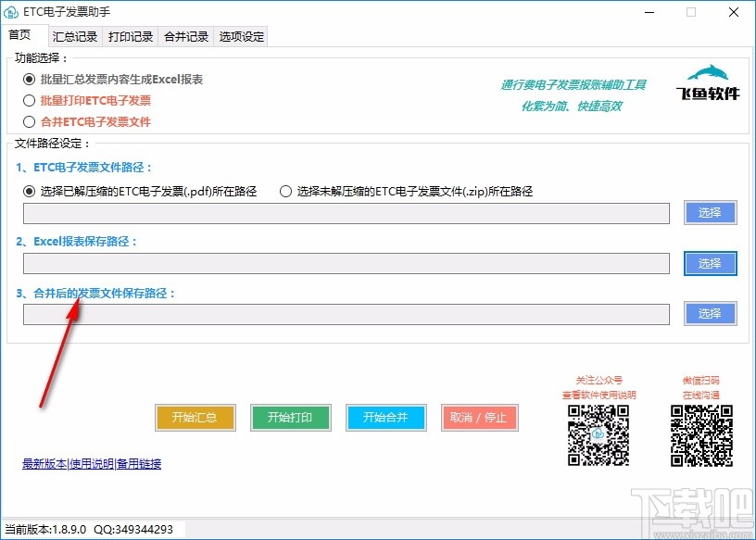
Task: Switch to the 汇总记录 tab
Action: point(74,37)
